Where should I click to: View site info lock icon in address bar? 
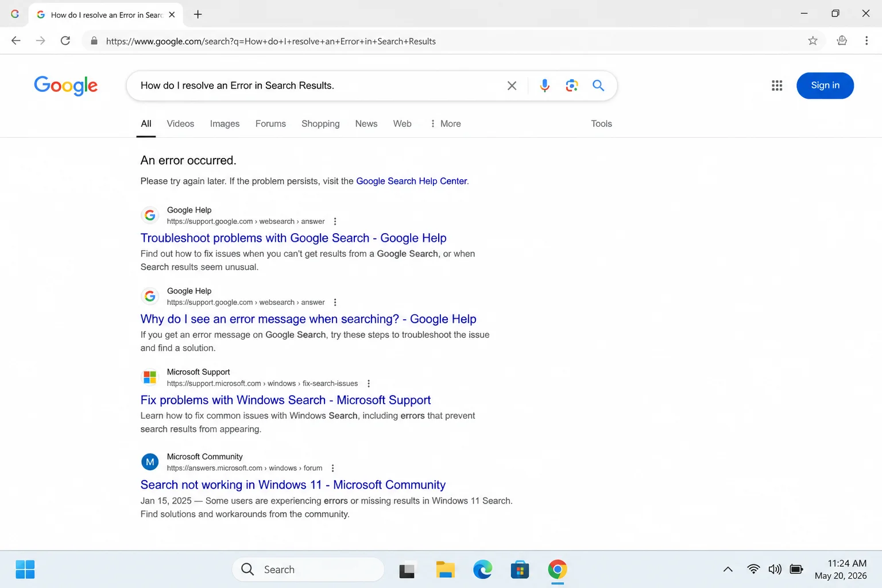tap(94, 41)
